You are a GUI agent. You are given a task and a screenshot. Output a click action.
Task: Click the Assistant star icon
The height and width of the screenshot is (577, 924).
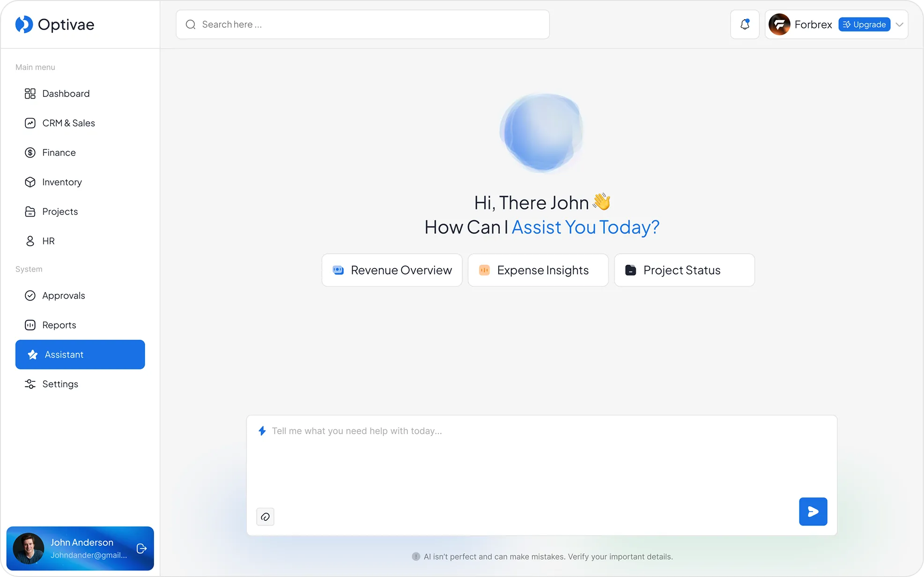[32, 355]
